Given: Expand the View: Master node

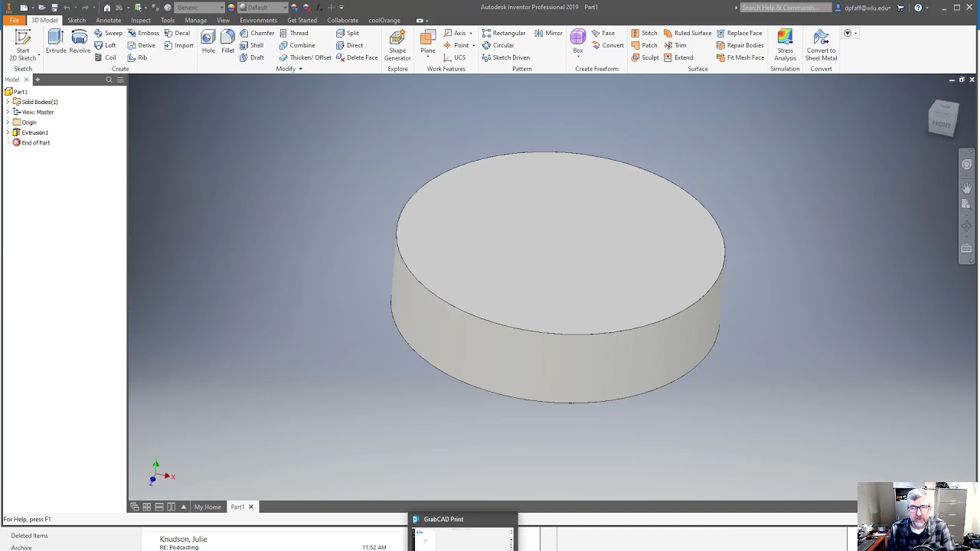Looking at the screenshot, I should coord(8,112).
